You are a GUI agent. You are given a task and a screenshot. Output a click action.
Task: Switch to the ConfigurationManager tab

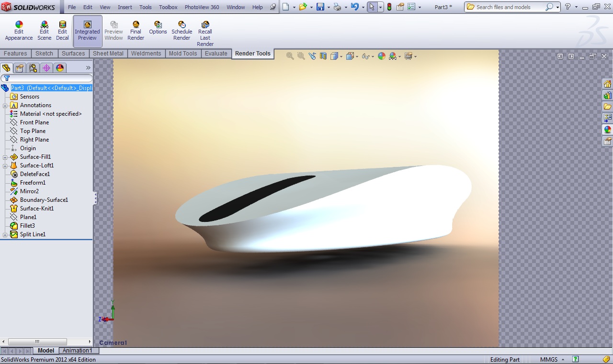tap(33, 68)
